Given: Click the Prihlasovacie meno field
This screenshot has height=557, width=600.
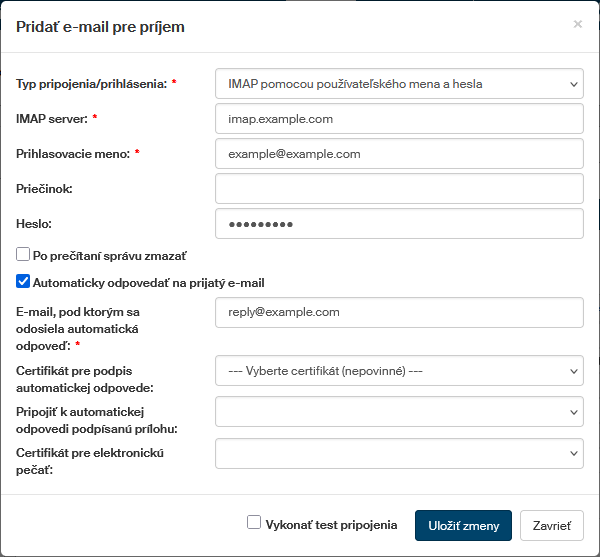Looking at the screenshot, I should (398, 154).
